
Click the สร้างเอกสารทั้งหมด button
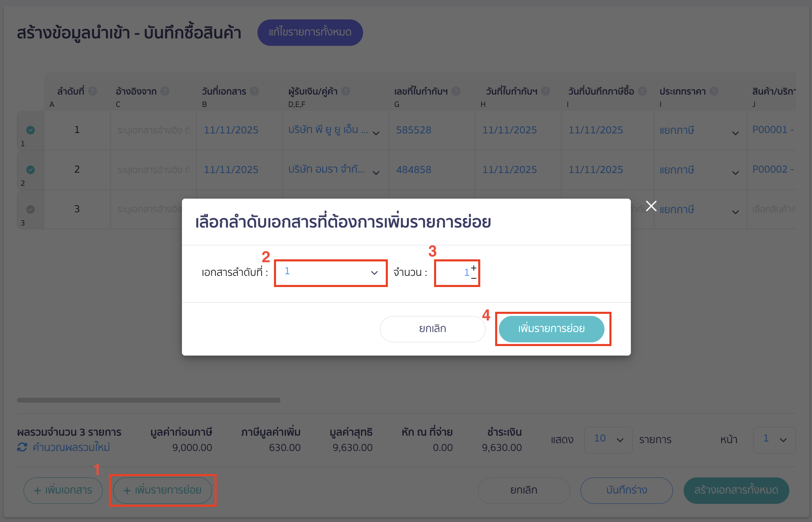tap(736, 490)
